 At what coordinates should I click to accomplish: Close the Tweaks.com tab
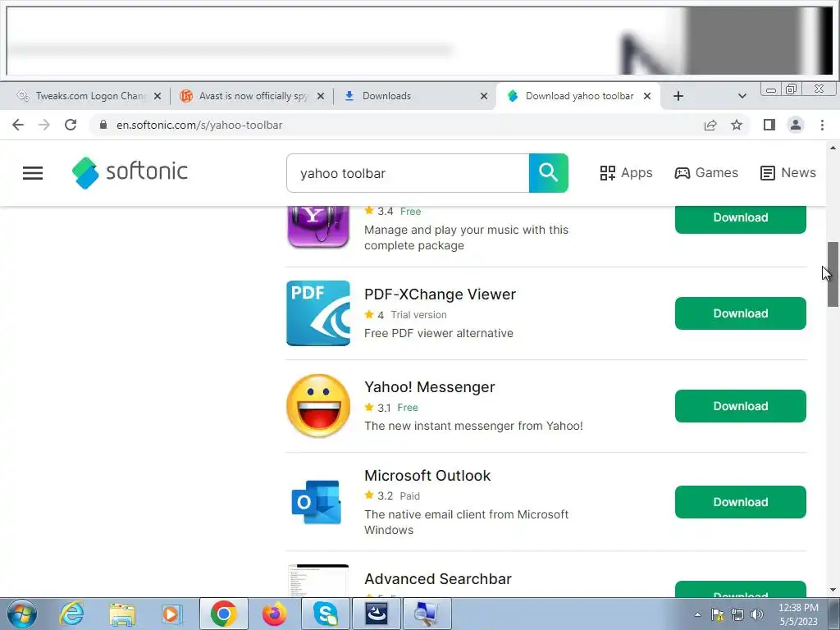tap(157, 96)
